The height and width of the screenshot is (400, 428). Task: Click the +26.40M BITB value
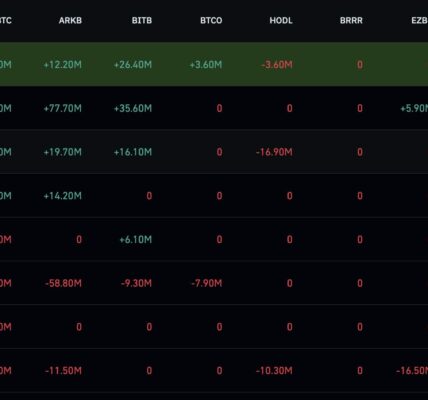(x=133, y=64)
